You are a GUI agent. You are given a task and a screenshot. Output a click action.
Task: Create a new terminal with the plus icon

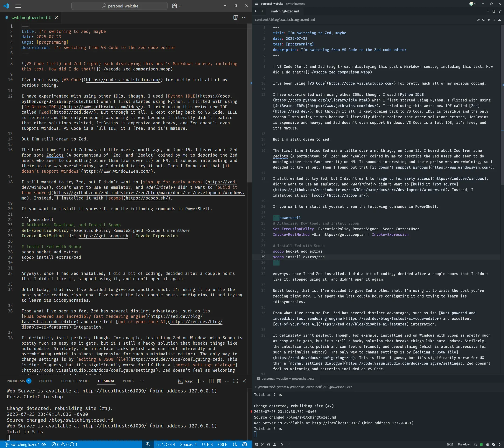click(x=198, y=381)
